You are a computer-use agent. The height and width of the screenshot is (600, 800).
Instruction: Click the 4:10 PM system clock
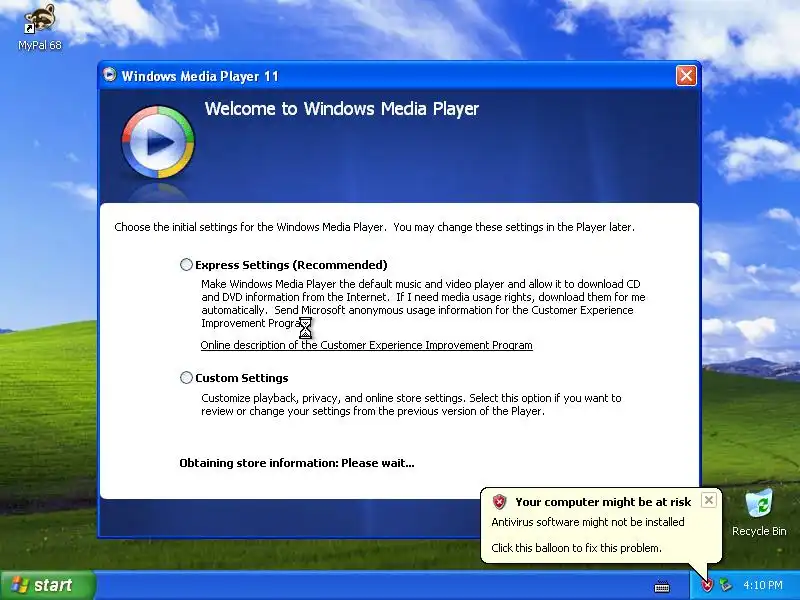pos(763,585)
